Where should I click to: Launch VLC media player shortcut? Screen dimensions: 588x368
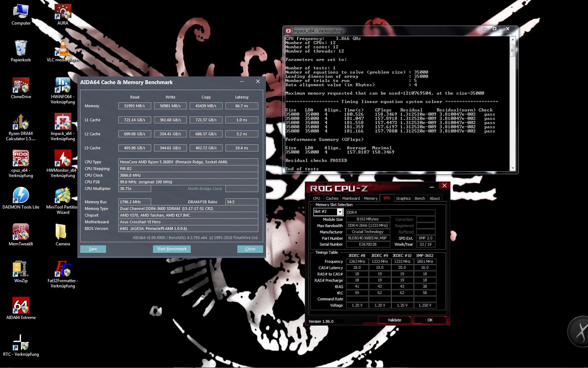click(x=63, y=51)
